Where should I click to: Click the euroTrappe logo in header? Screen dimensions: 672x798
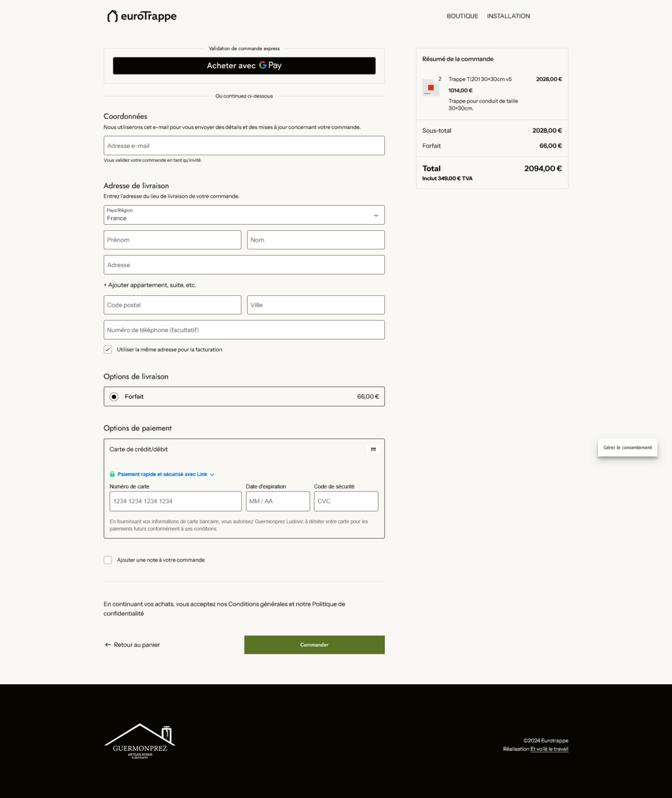pos(142,16)
